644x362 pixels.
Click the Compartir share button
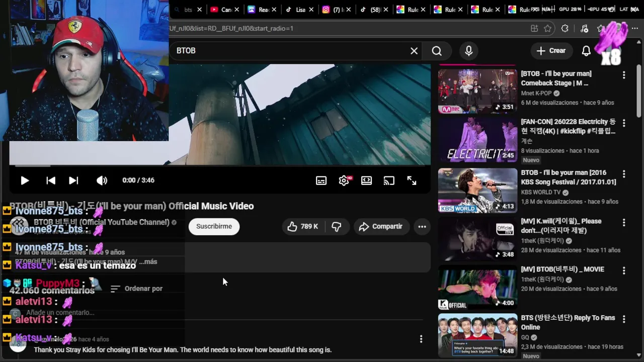coord(381,227)
